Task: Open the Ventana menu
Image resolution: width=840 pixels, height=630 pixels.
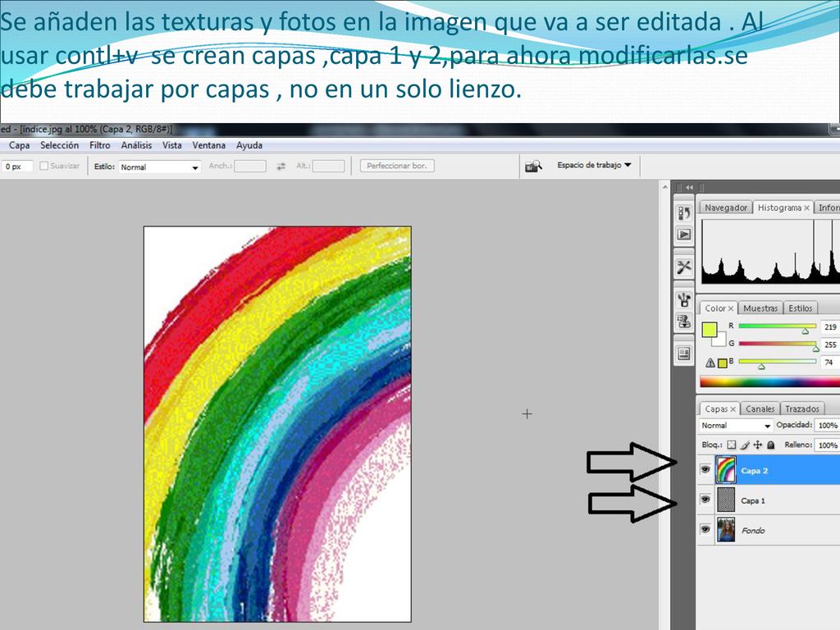Action: 209,145
